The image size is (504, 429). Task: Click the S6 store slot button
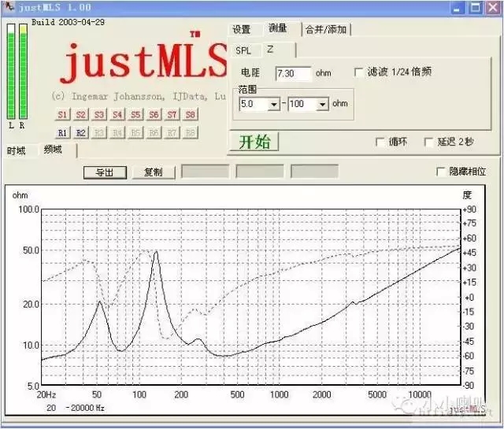(154, 115)
